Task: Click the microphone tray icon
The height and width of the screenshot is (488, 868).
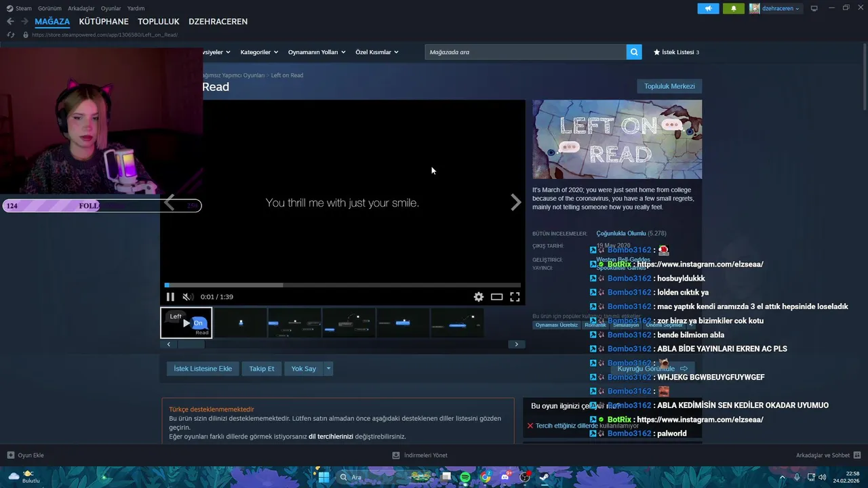Action: pos(797,477)
